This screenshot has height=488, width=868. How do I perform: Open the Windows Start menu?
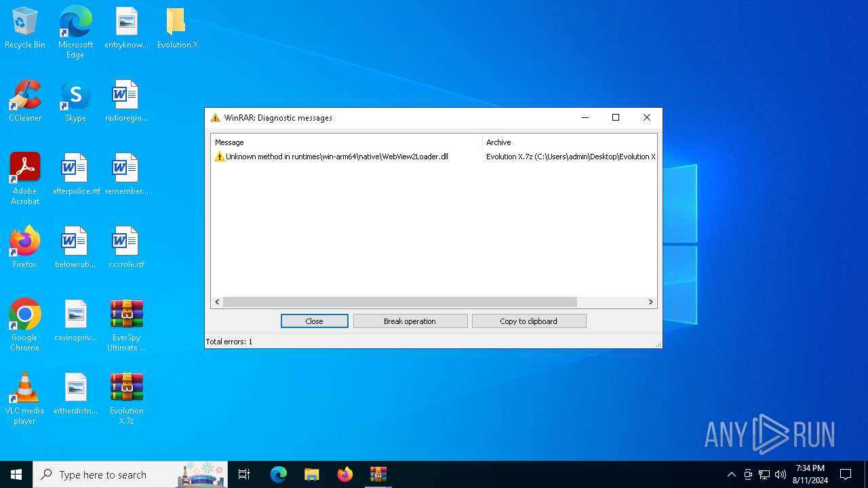coord(16,474)
